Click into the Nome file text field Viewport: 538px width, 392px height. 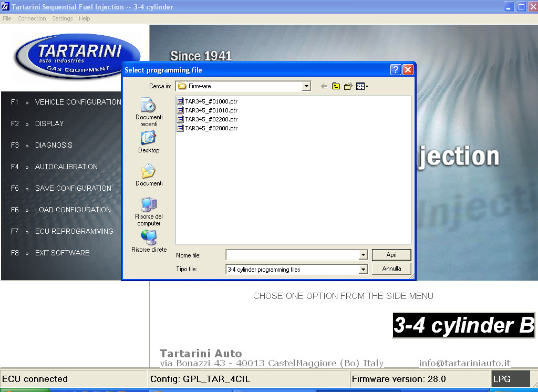(292, 255)
